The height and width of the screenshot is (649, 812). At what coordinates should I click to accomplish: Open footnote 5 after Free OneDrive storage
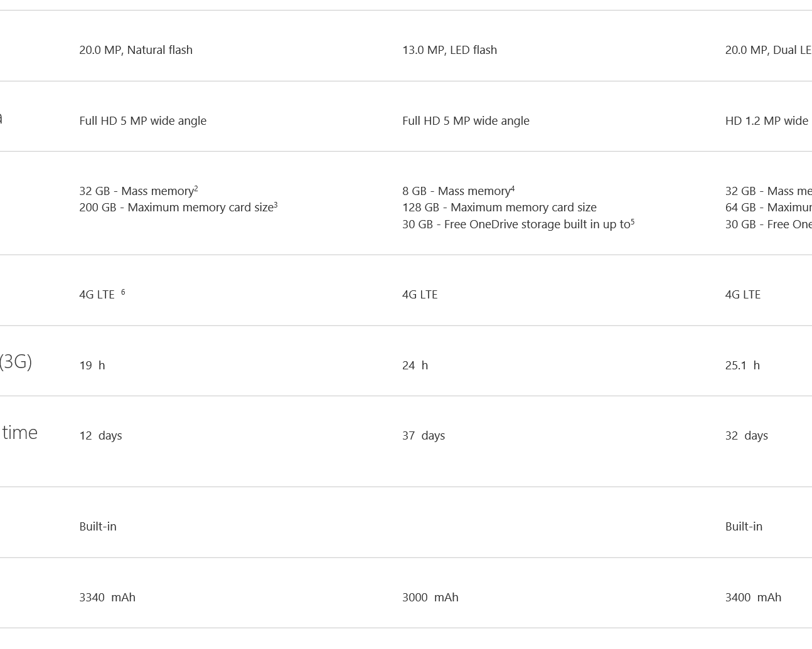[633, 221]
